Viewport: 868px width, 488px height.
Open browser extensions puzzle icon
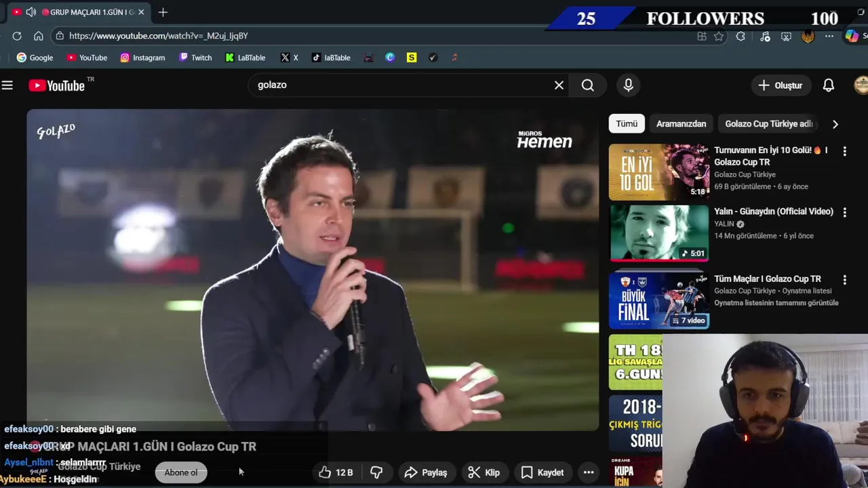coord(741,37)
